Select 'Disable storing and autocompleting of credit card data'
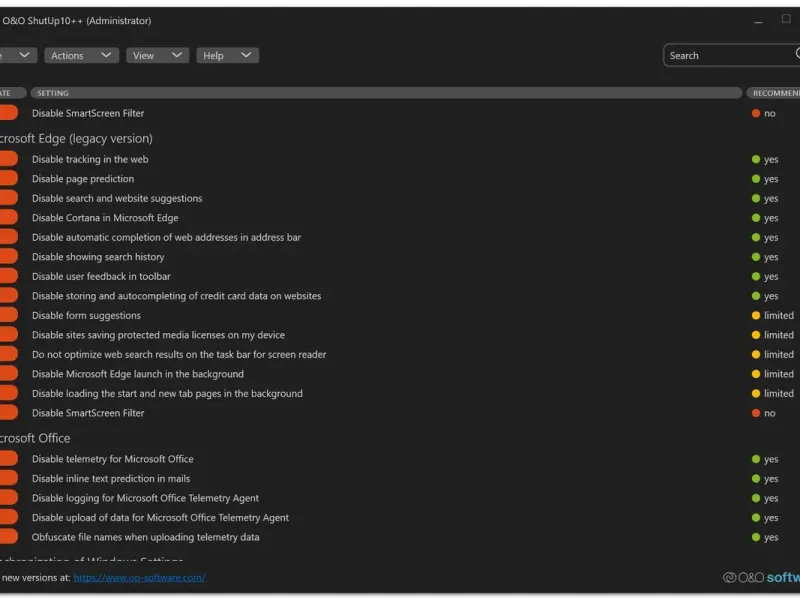This screenshot has height=600, width=800. 177,296
